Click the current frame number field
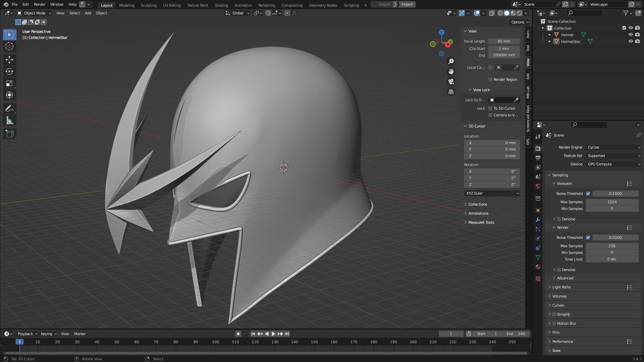The width and height of the screenshot is (644, 362). tap(451, 334)
